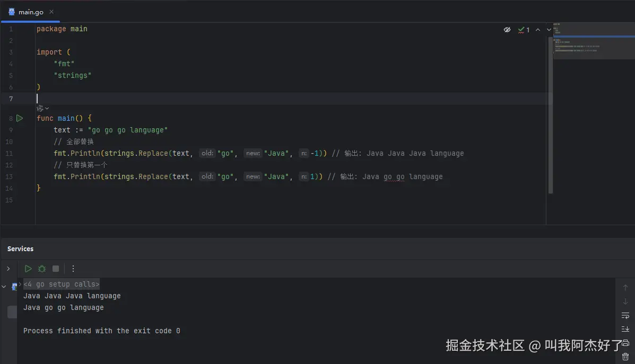Toggle scroll to end of console
The image size is (635, 364).
click(x=625, y=329)
